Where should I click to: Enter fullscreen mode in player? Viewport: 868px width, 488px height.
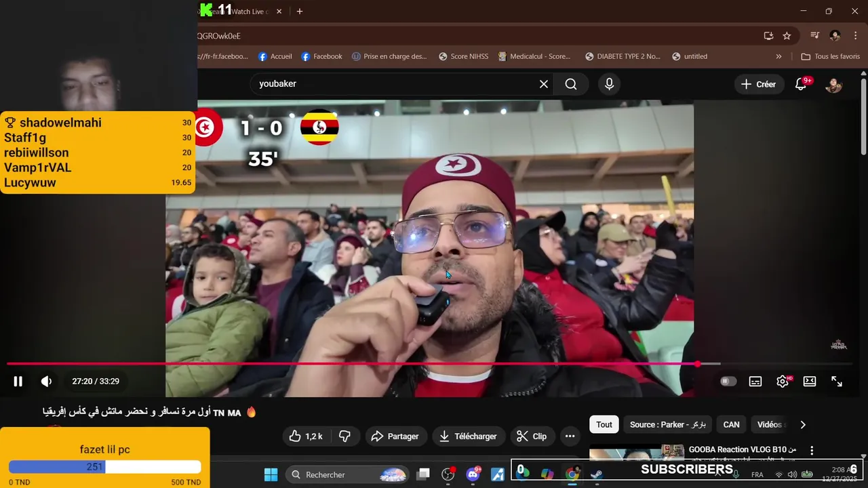pos(837,382)
